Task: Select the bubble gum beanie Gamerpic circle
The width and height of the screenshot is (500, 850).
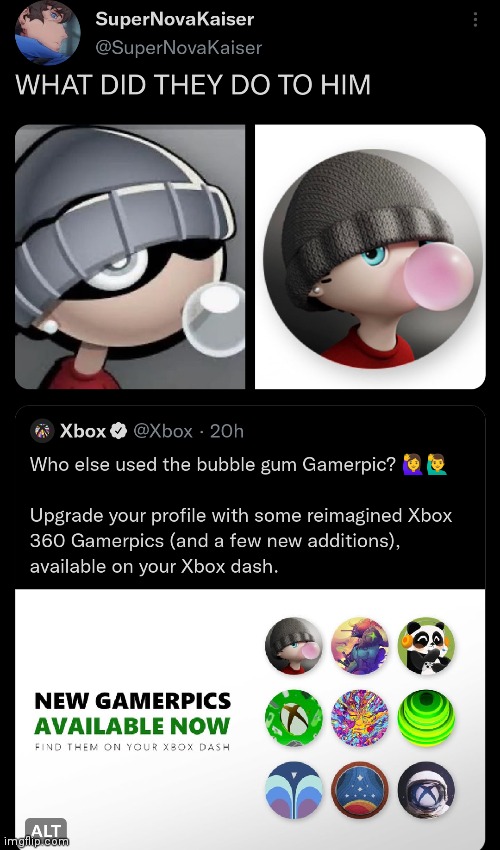Action: click(293, 646)
